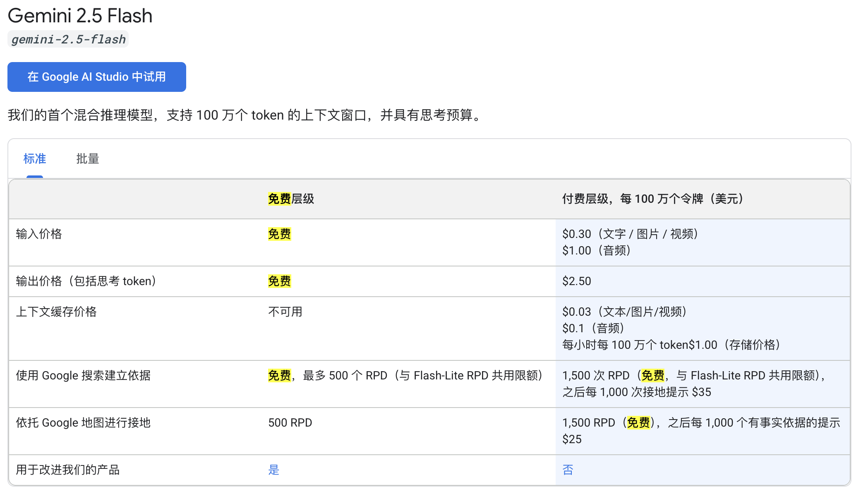
Task: Select the "用于改进我们的产品" row label
Action: pos(68,470)
